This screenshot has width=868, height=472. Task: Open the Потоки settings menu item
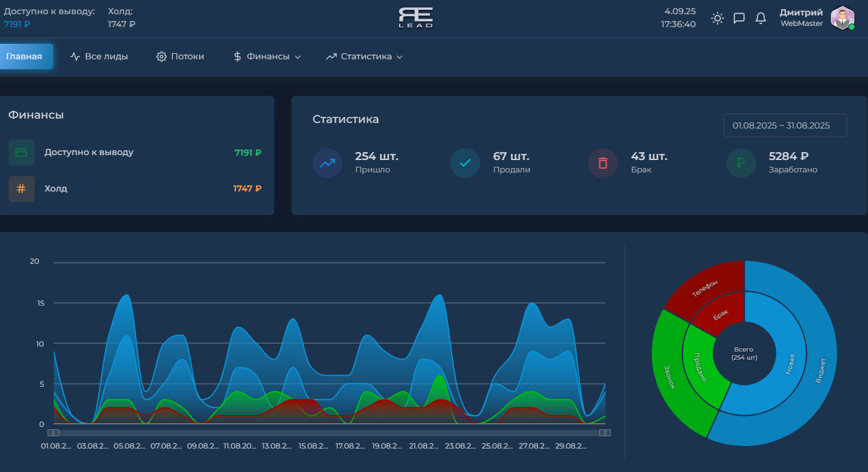(x=180, y=57)
